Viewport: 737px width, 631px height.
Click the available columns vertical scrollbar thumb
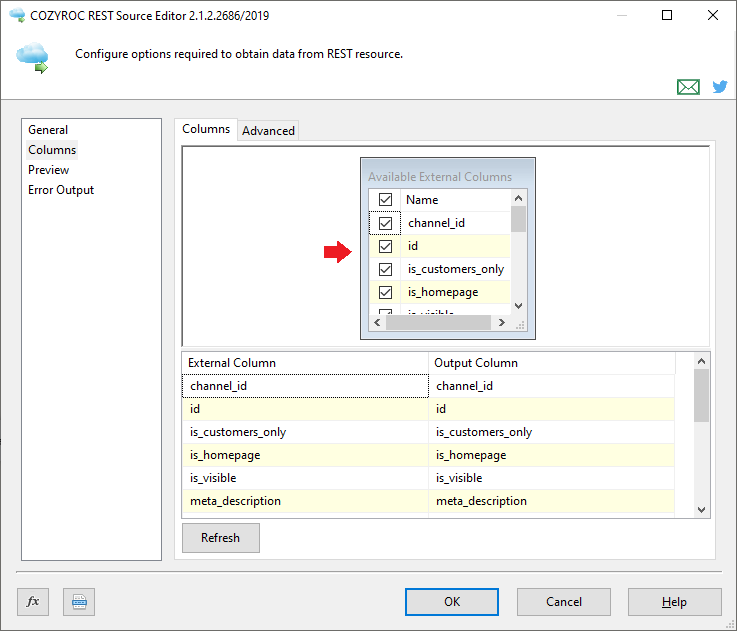(518, 219)
